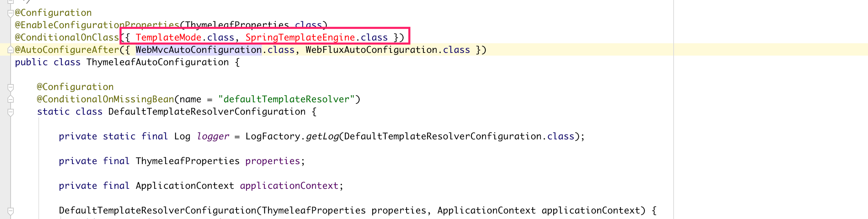Toggle fold marker on the @AutoConfigureAfter line

click(11, 50)
